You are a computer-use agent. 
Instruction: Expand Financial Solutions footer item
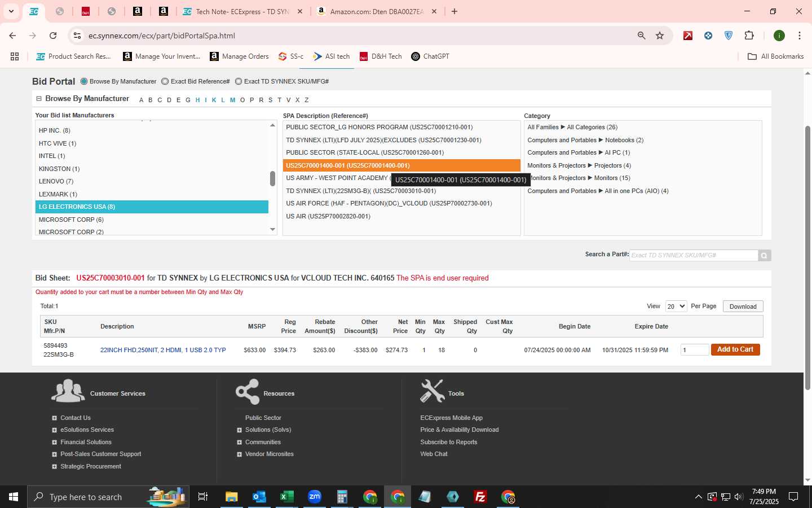[x=54, y=443]
